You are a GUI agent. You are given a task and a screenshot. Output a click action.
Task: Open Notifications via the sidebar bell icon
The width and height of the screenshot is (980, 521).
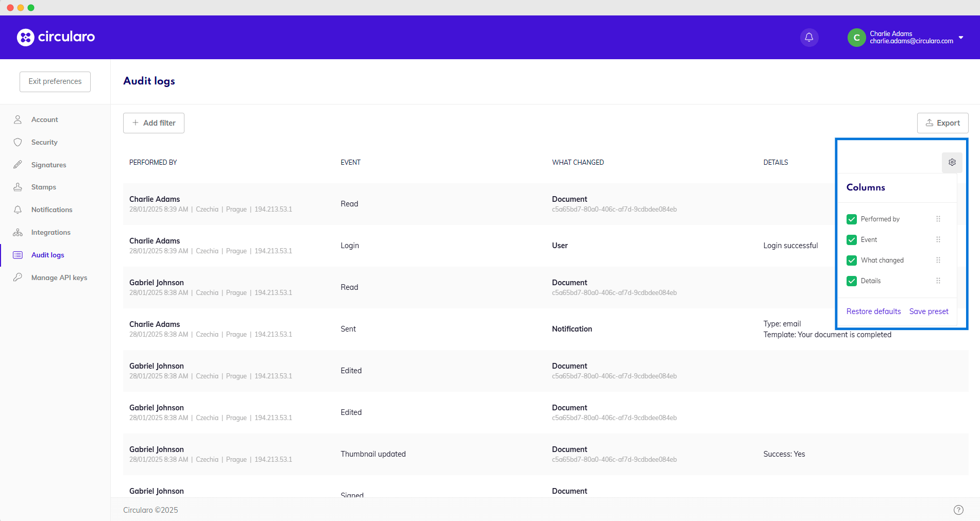pyautogui.click(x=18, y=209)
